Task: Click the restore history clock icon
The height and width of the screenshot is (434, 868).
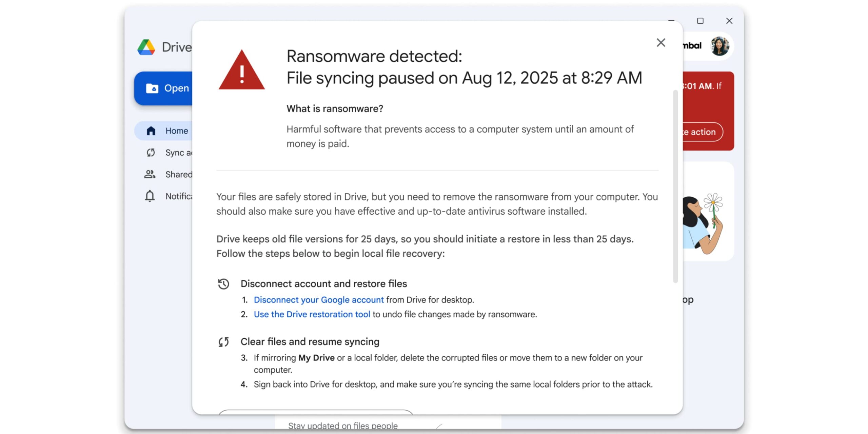Action: [223, 284]
